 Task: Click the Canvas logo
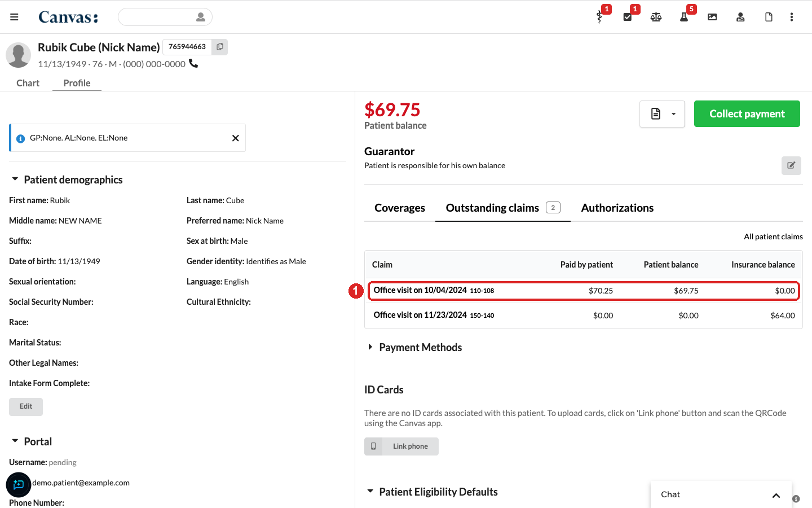(x=68, y=17)
